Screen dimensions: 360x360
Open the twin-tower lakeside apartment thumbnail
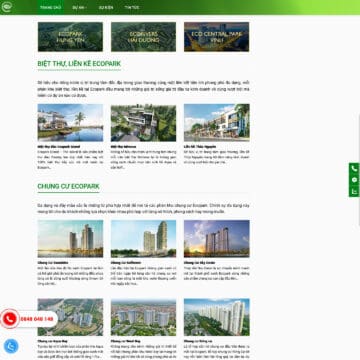[x=70, y=239]
